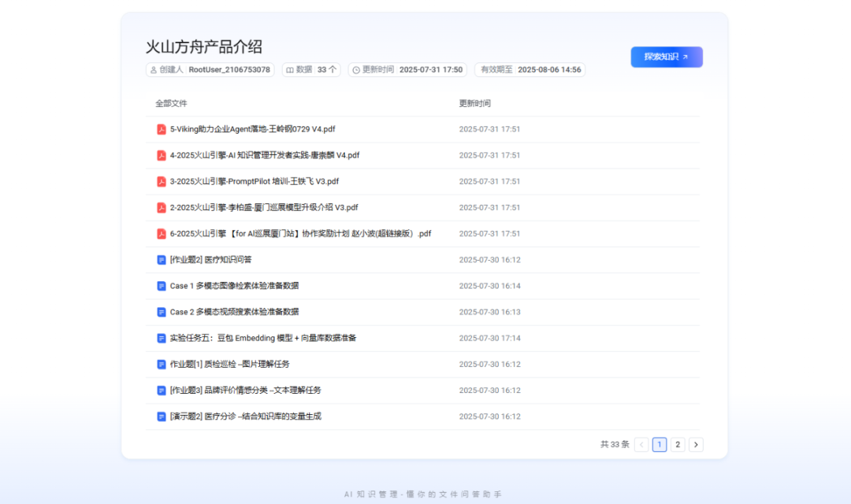The height and width of the screenshot is (504, 851).
Task: Open the document [作业题2] 医疗知识问答
Action: point(210,260)
